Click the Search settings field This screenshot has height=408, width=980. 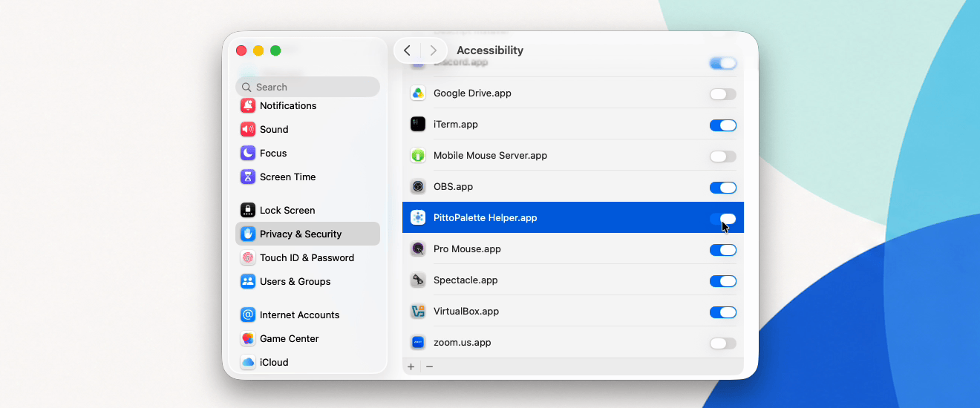click(307, 87)
